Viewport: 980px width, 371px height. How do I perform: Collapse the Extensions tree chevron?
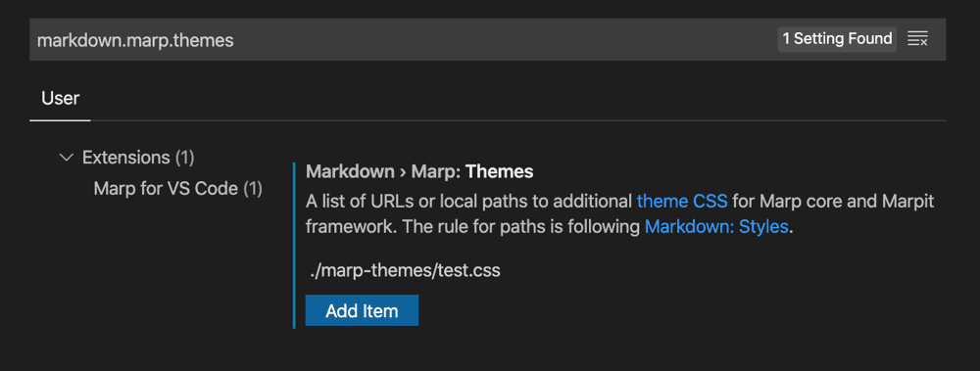pos(66,158)
